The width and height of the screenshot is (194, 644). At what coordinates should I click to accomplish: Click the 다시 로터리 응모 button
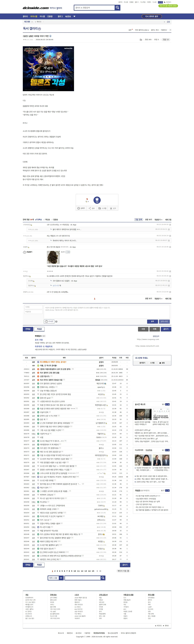point(152,16)
